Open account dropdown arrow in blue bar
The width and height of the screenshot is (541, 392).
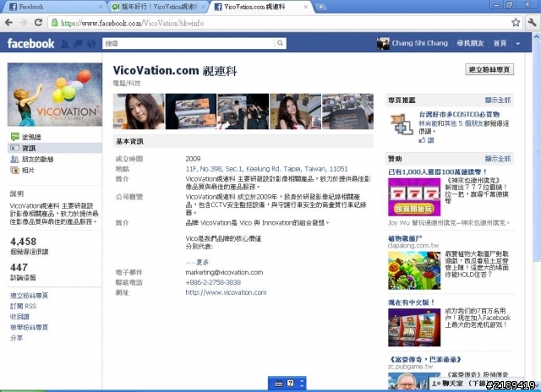518,43
